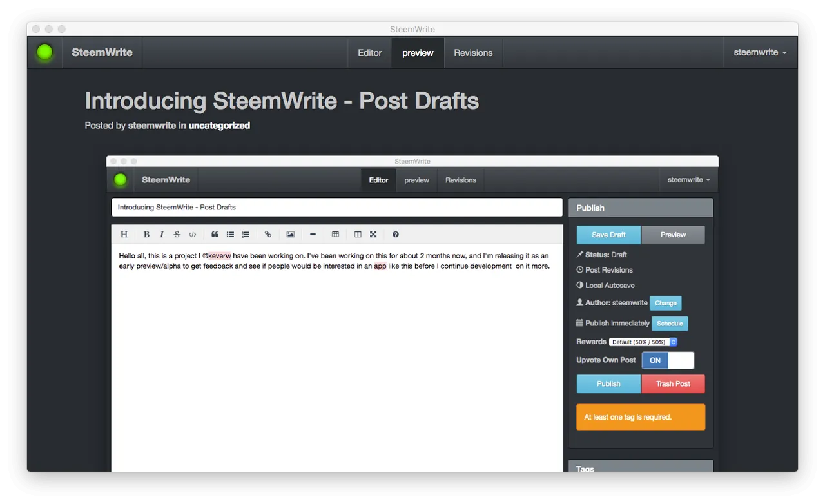The image size is (825, 504).
Task: Create a numbered list
Action: [x=246, y=235]
